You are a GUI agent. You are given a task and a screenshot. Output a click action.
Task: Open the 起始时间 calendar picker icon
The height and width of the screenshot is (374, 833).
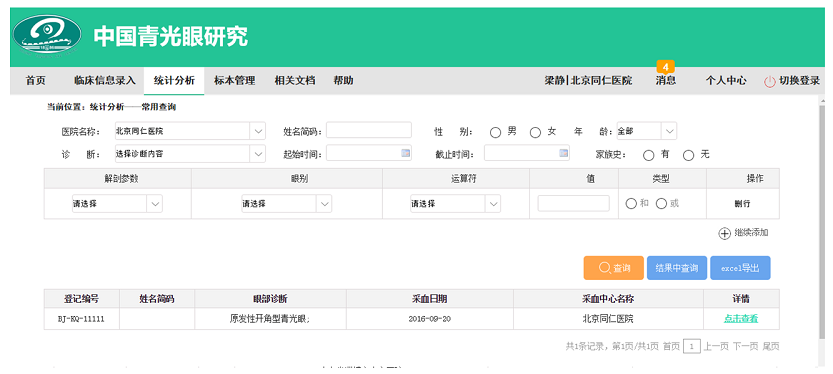pos(405,153)
